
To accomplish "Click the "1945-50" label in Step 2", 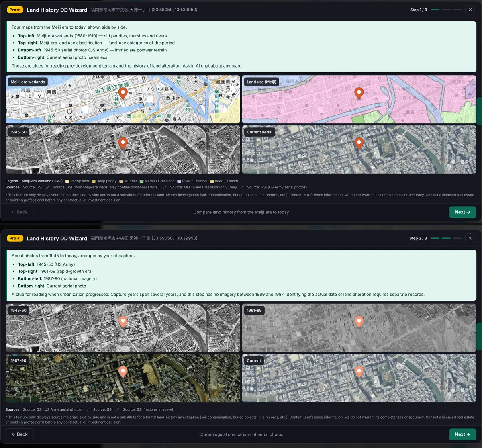I will click(18, 311).
